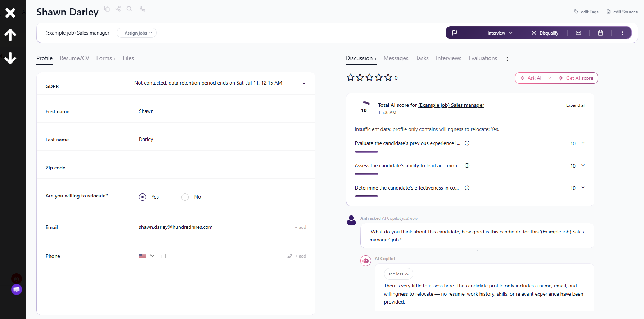
Task: Open the Interview stage dropdown
Action: click(x=500, y=33)
